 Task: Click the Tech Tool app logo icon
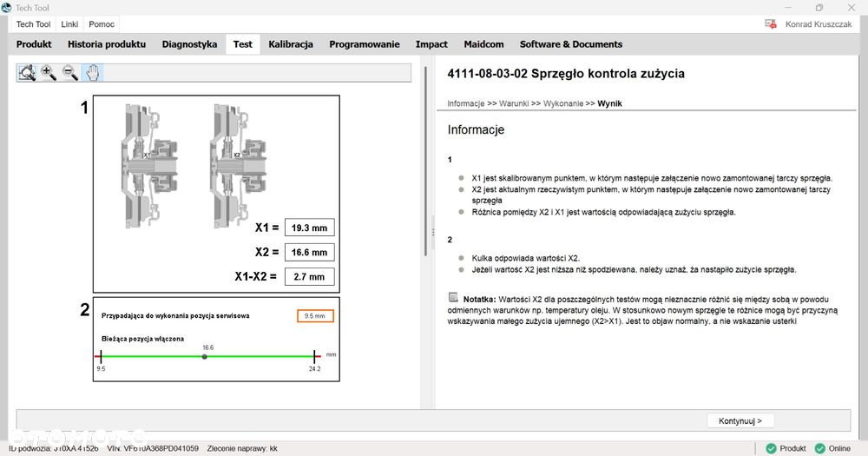click(x=7, y=7)
